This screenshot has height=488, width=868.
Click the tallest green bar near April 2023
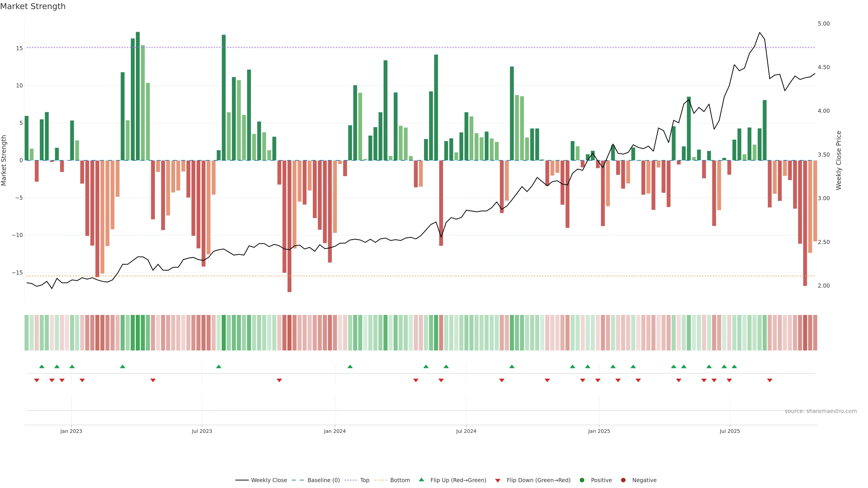coord(138,96)
